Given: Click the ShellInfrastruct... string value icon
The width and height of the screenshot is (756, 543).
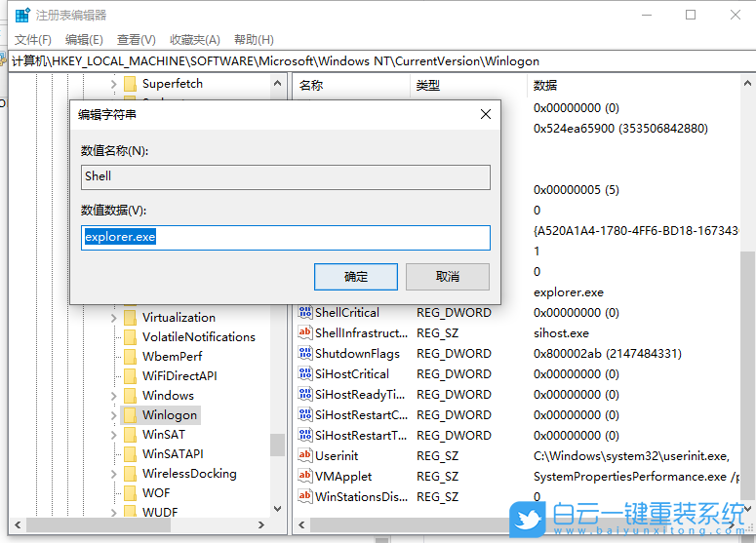Looking at the screenshot, I should pyautogui.click(x=304, y=332).
